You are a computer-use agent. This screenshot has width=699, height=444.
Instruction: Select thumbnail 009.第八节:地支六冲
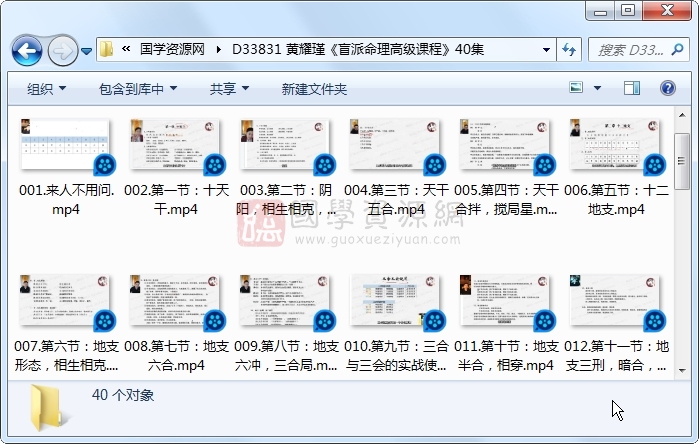285,300
